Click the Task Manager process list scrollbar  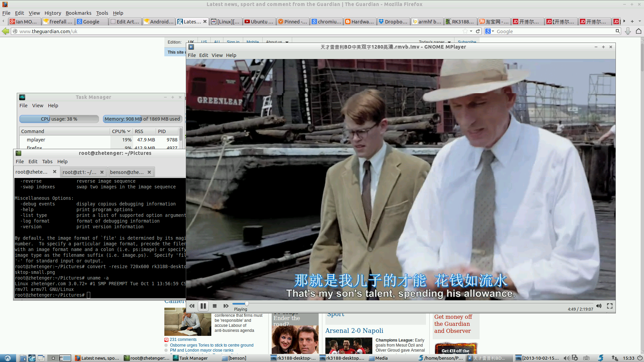pos(181,134)
